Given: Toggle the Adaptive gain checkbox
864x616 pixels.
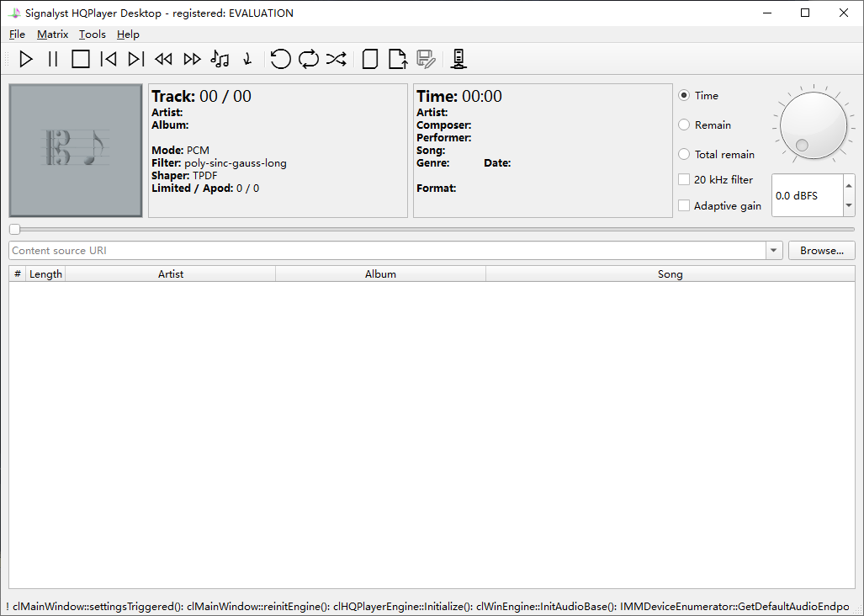Looking at the screenshot, I should [x=684, y=205].
